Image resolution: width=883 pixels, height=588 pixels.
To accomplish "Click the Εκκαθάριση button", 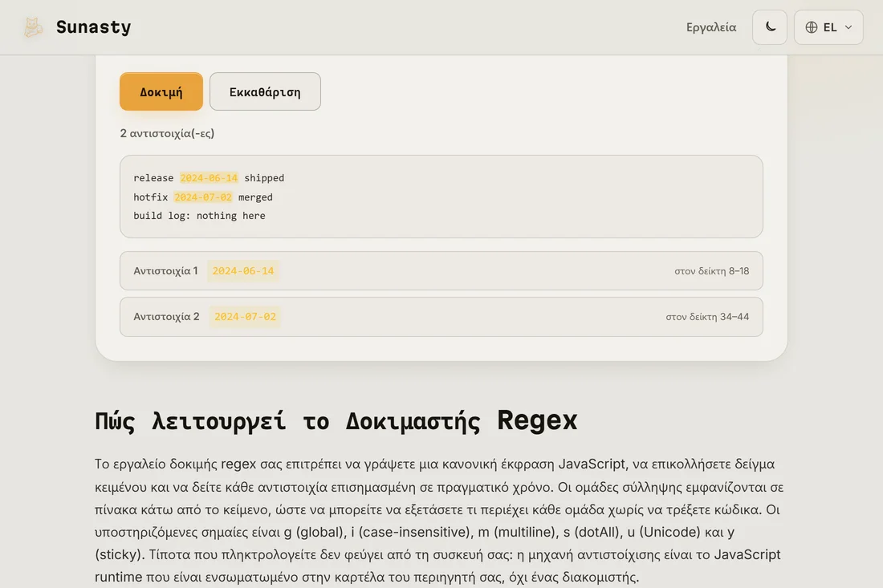I will click(x=265, y=91).
